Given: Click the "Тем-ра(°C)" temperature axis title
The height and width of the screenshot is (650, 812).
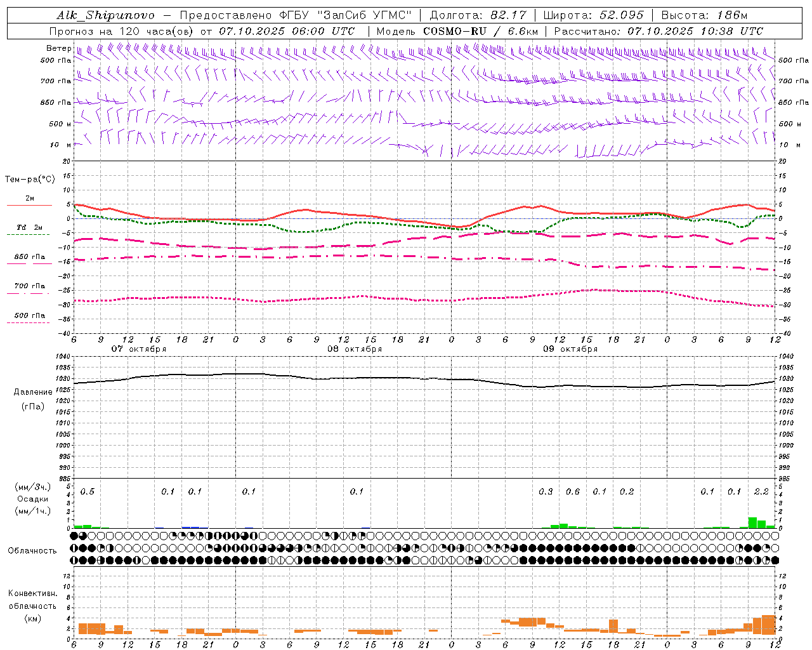Looking at the screenshot, I should pos(30,180).
